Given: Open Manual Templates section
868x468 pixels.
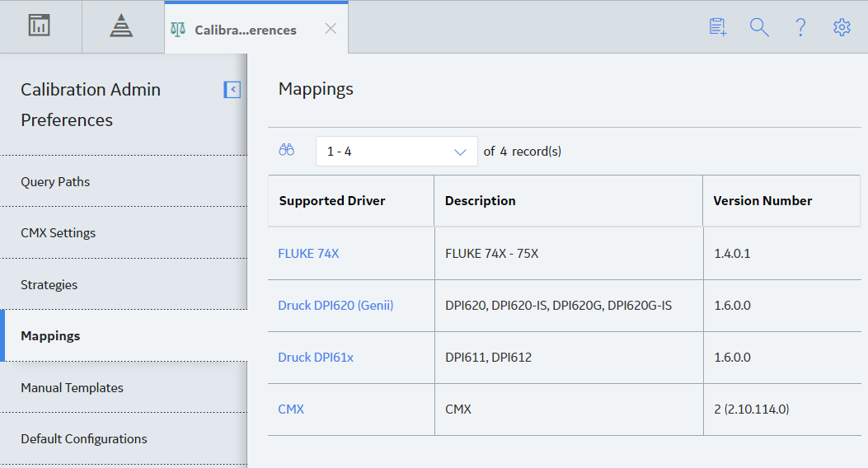Looking at the screenshot, I should pos(124,387).
